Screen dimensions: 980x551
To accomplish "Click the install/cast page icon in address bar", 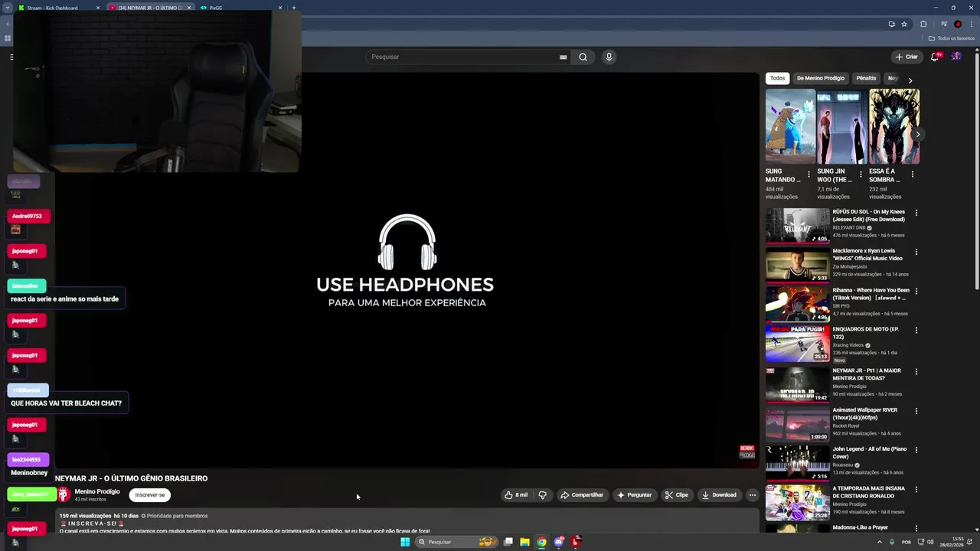I will [892, 24].
